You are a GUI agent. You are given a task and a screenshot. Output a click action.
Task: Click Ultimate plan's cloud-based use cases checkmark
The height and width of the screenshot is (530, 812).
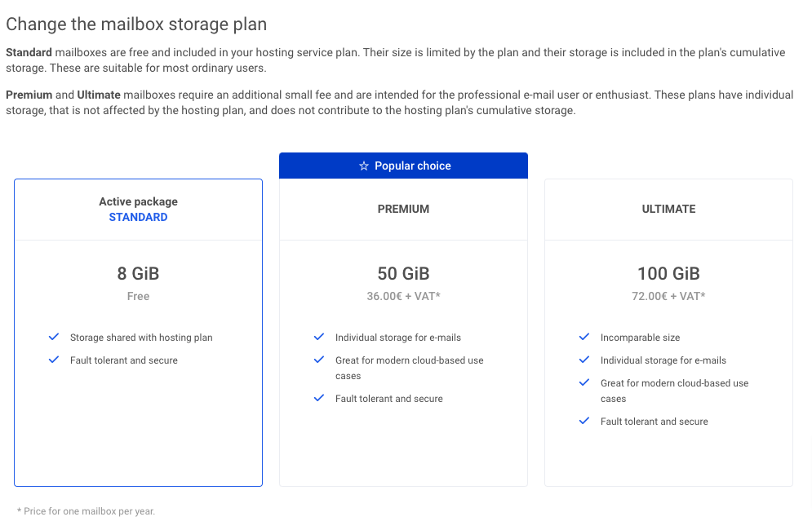pos(584,382)
